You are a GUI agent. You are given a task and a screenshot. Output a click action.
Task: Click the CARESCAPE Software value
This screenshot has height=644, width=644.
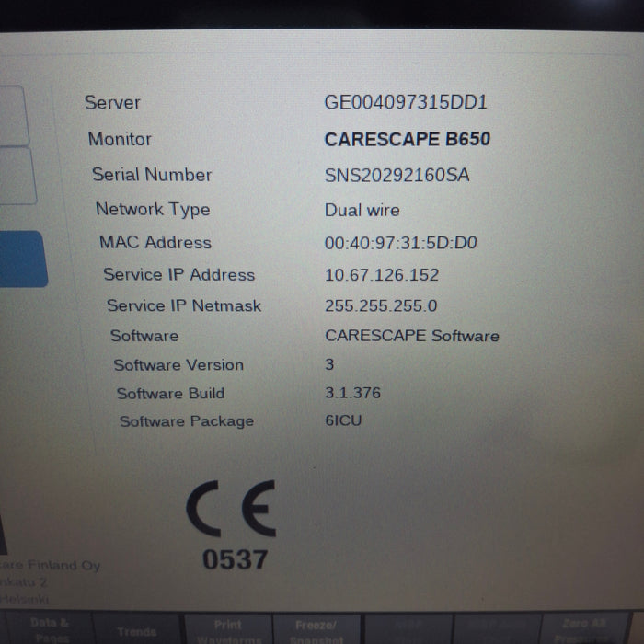[412, 336]
